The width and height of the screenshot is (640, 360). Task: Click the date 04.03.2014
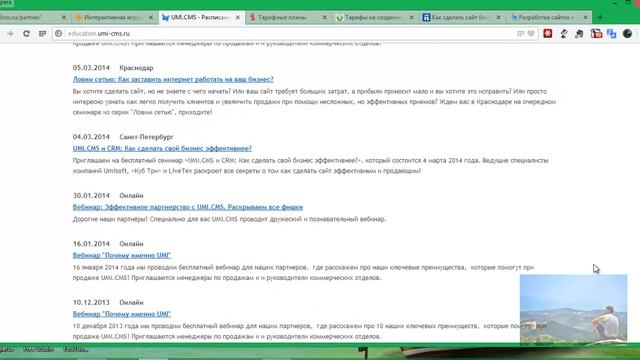(91, 137)
